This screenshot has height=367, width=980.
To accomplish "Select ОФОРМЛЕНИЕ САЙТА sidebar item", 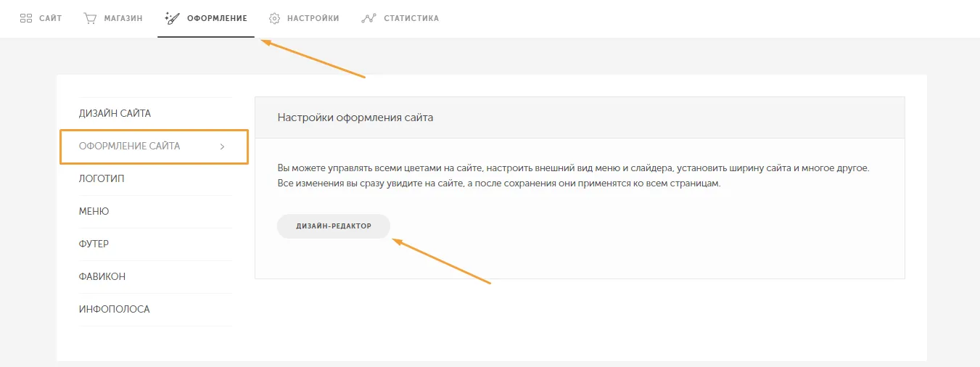I will click(x=154, y=147).
